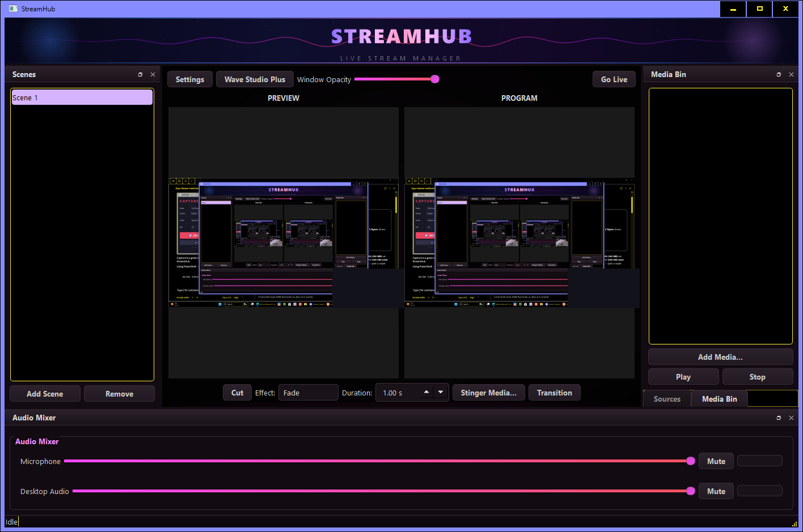Select Scene 1 in the Scenes list

82,97
